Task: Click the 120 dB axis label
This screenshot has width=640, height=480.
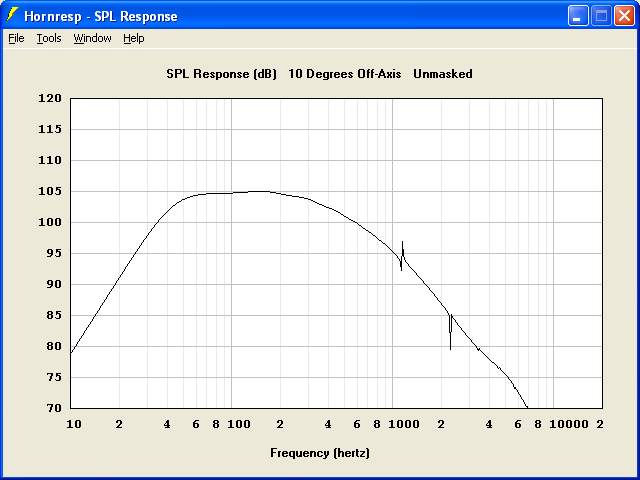Action: pyautogui.click(x=50, y=98)
